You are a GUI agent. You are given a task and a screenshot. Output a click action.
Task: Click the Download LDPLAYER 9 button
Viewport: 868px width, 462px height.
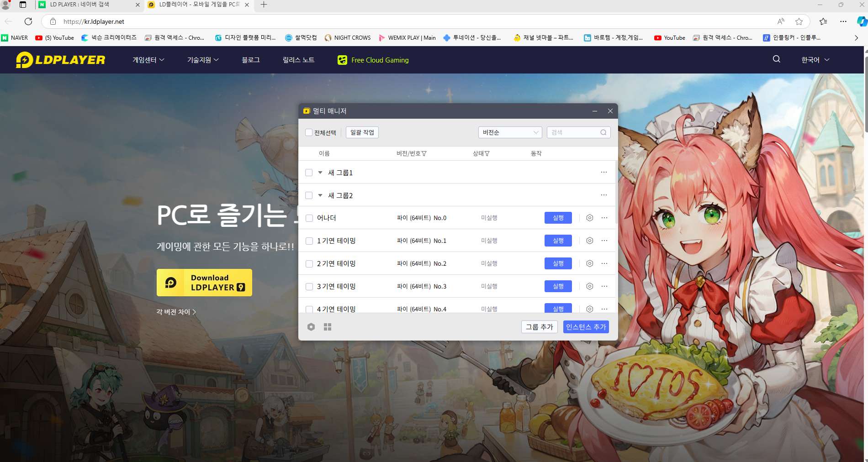[204, 283]
